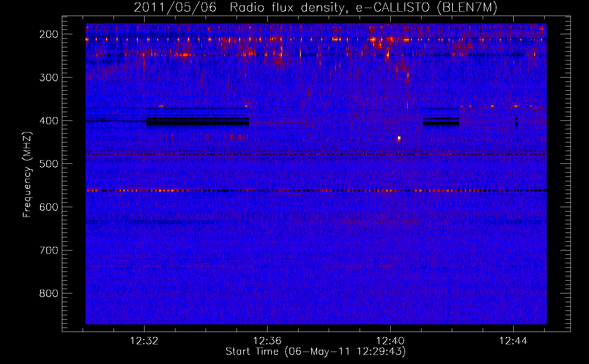Click the 200 frequency tick label
This screenshot has width=589, height=364.
pyautogui.click(x=49, y=34)
